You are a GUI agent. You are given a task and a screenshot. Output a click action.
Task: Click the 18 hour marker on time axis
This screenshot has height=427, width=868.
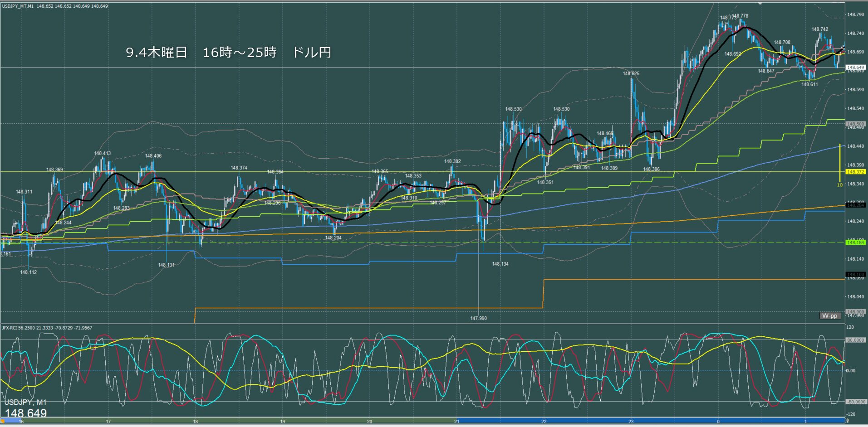pyautogui.click(x=195, y=422)
